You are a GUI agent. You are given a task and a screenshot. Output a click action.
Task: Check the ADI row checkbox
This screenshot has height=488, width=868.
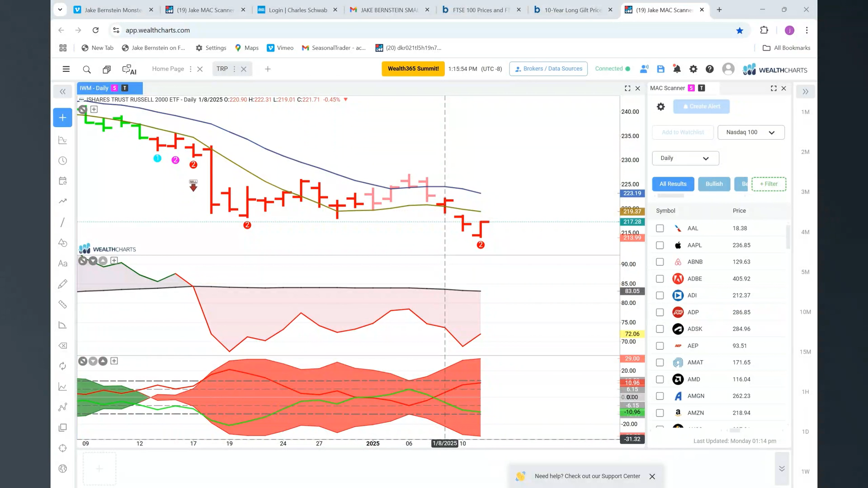click(660, 296)
